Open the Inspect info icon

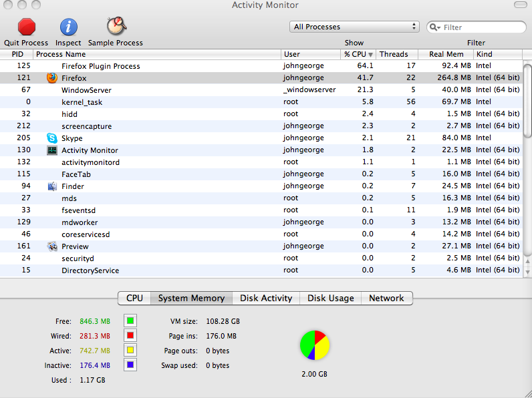[x=69, y=27]
